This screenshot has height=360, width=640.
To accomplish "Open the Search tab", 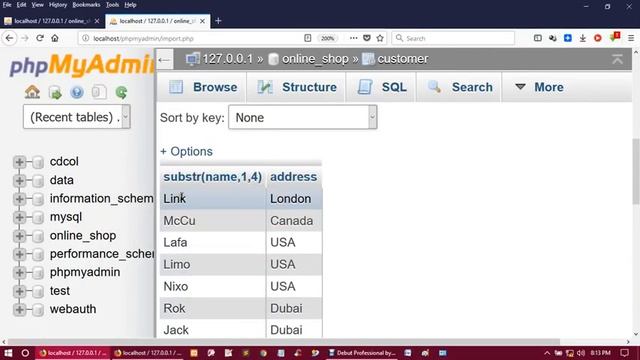I will click(x=459, y=87).
